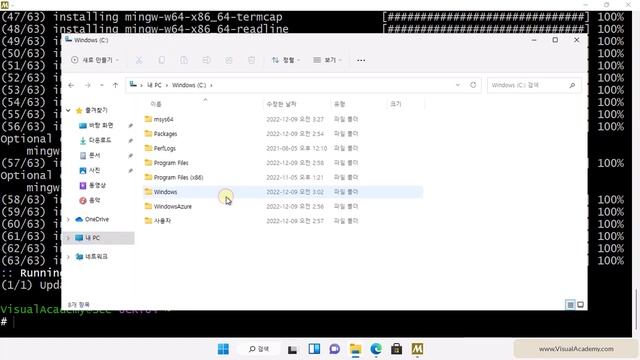The width and height of the screenshot is (640, 360).
Task: Open Network (네트워크) in sidebar
Action: [96, 257]
